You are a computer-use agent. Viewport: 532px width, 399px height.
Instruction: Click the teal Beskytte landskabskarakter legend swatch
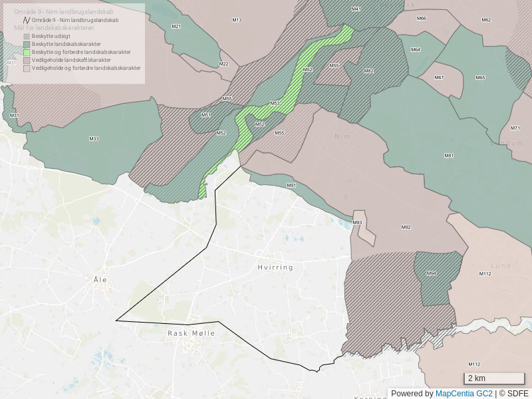27,44
